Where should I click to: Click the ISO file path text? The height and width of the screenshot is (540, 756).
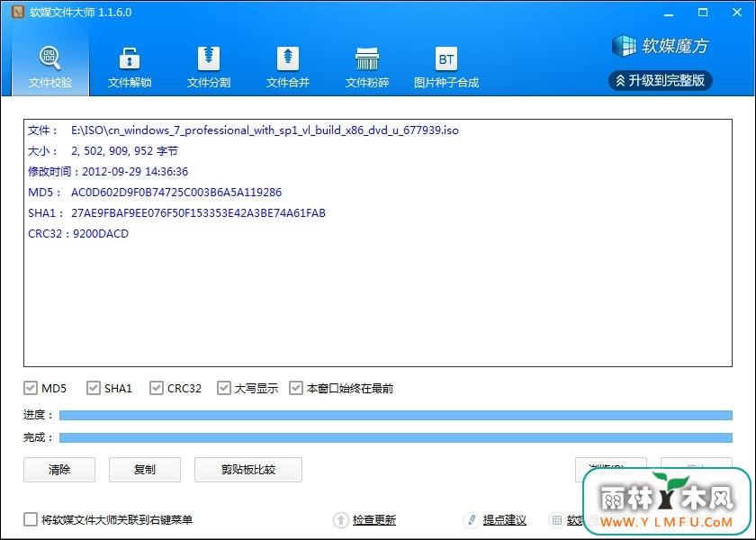265,130
